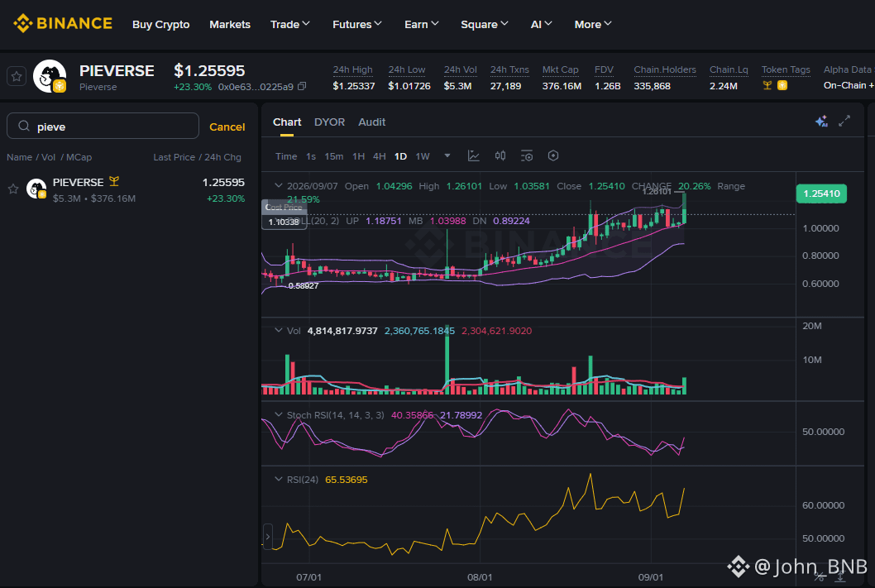Open the hexagon chart settings icon
This screenshot has width=875, height=588.
point(553,156)
